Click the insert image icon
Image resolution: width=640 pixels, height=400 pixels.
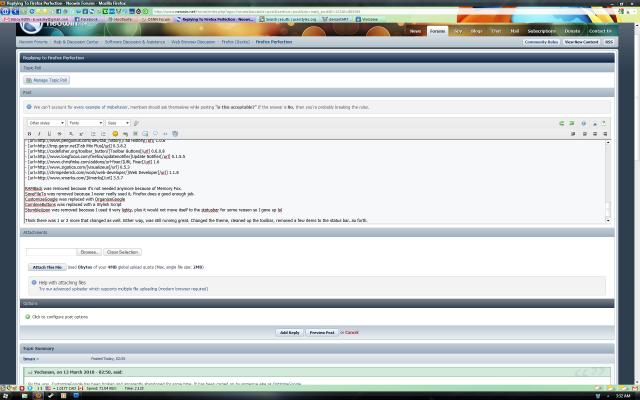[x=135, y=134]
